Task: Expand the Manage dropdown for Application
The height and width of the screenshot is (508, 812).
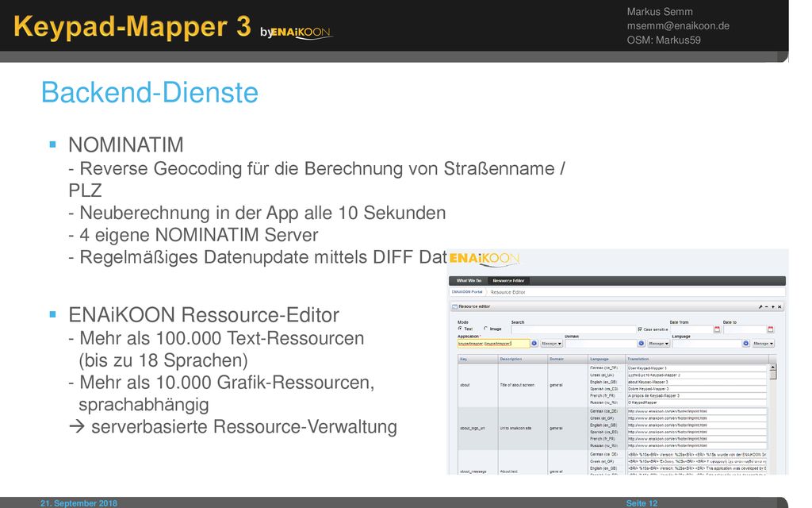Action: click(x=552, y=343)
